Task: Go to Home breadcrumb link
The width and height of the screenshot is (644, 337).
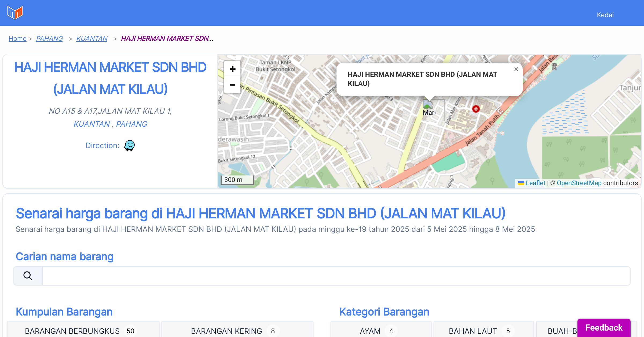Action: click(17, 39)
